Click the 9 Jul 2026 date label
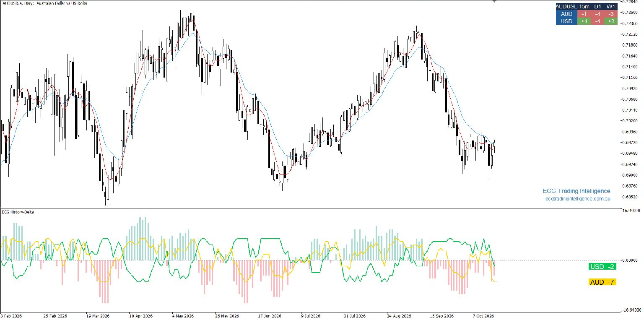 tap(310, 316)
